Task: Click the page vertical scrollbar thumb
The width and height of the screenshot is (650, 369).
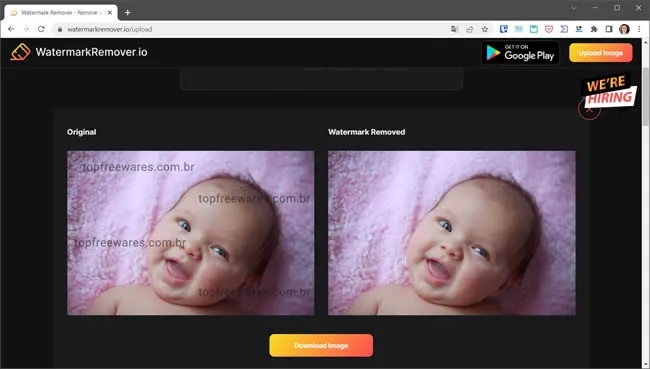Action: click(645, 97)
